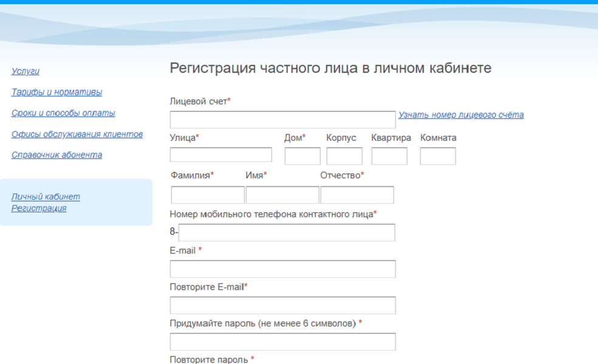Focus the Корпус input field
598x364 pixels.
point(344,157)
